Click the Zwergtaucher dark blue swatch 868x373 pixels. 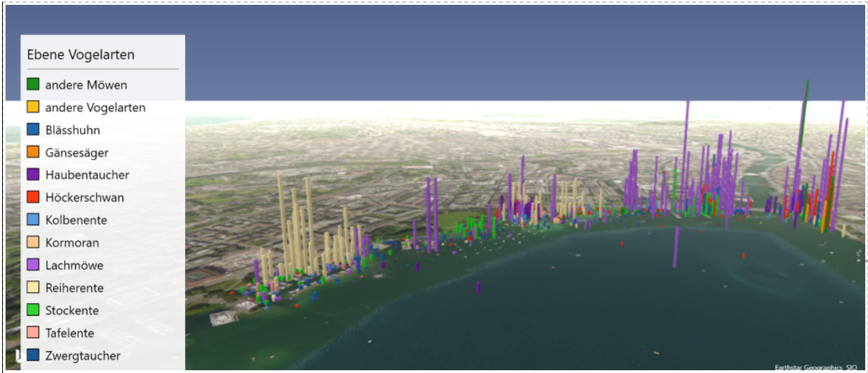(x=32, y=356)
